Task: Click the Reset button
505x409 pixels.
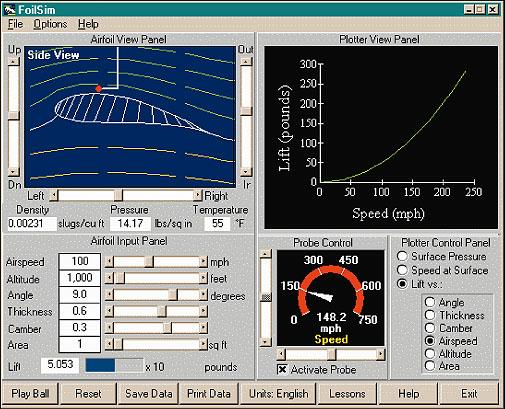Action: [x=88, y=394]
